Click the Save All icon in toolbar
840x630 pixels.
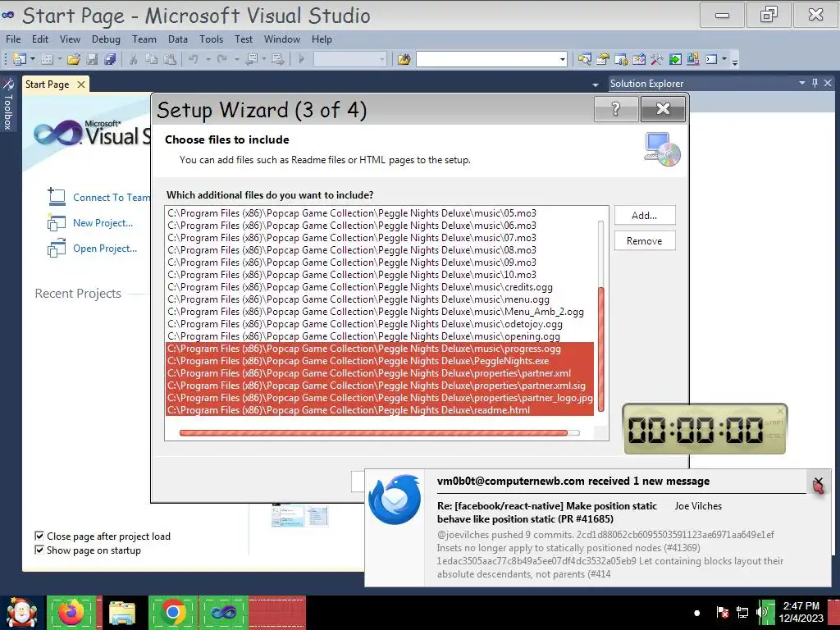tap(111, 59)
